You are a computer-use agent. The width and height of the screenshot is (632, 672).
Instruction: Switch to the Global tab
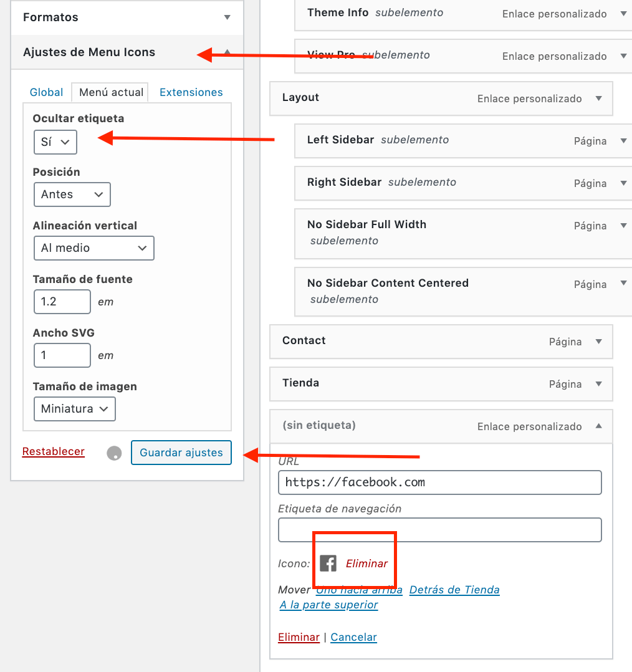point(46,92)
